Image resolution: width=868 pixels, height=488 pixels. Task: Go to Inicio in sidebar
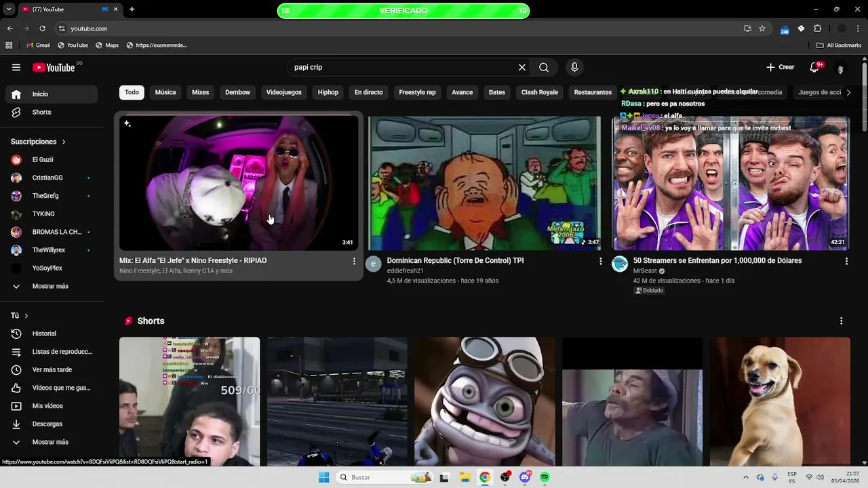52,94
